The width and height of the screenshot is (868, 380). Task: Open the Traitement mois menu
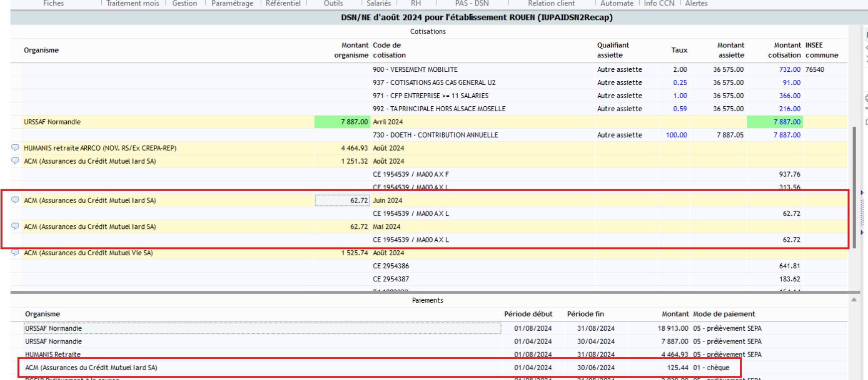[133, 3]
